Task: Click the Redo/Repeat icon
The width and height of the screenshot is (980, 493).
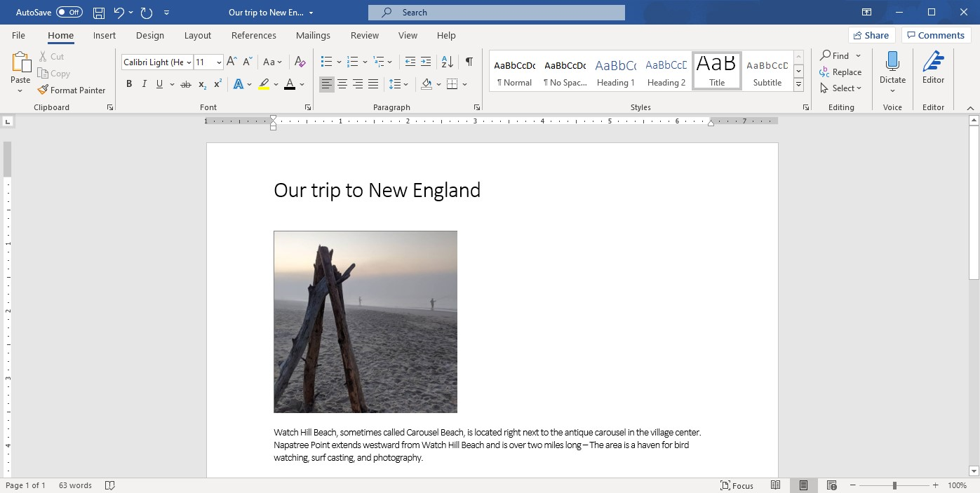Action: click(x=146, y=13)
